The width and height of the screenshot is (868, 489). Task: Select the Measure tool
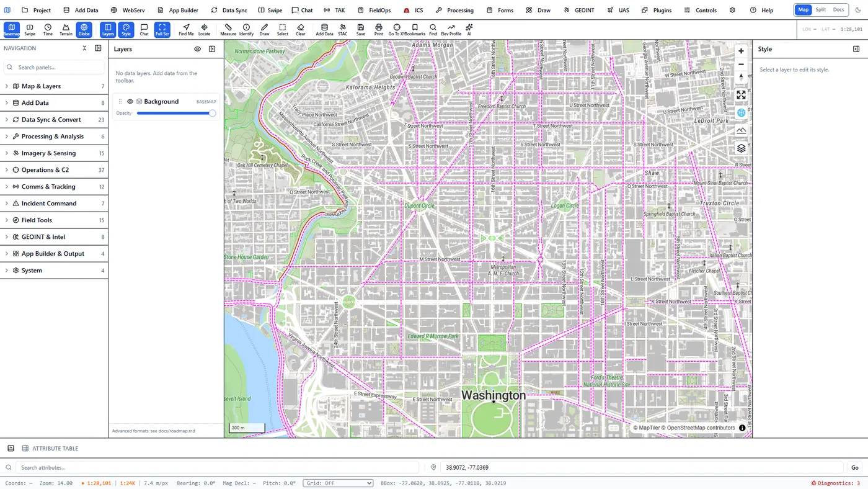pyautogui.click(x=228, y=29)
